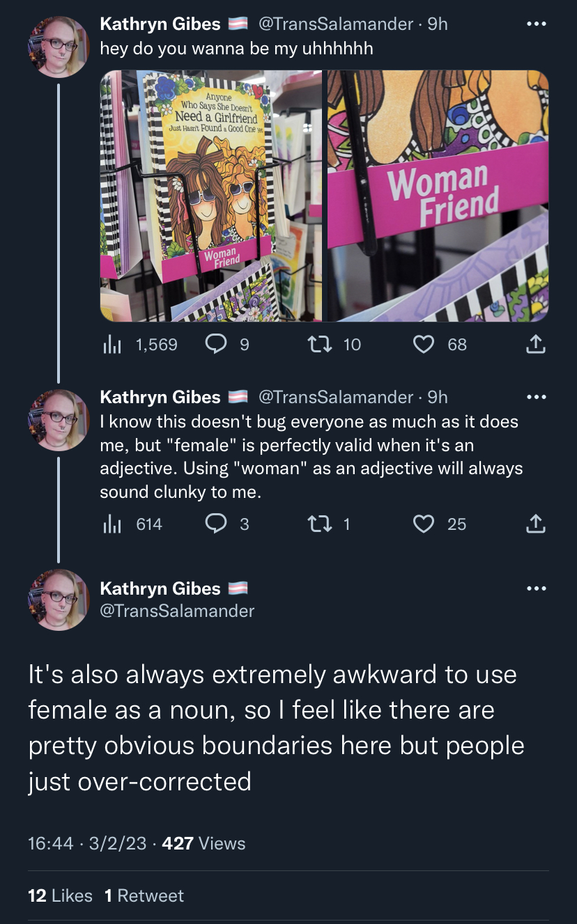Like the second tweet with 25 likes
This screenshot has width=577, height=924.
(424, 524)
